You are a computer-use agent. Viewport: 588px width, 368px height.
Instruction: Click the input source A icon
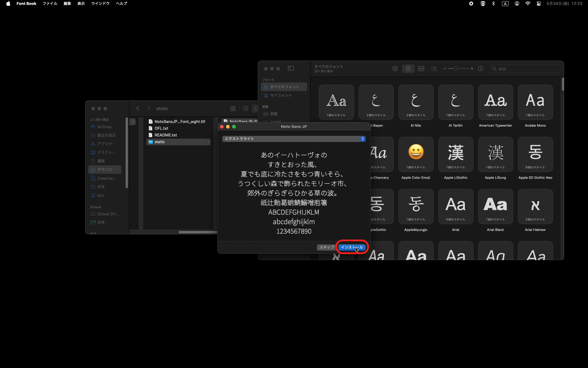(505, 4)
